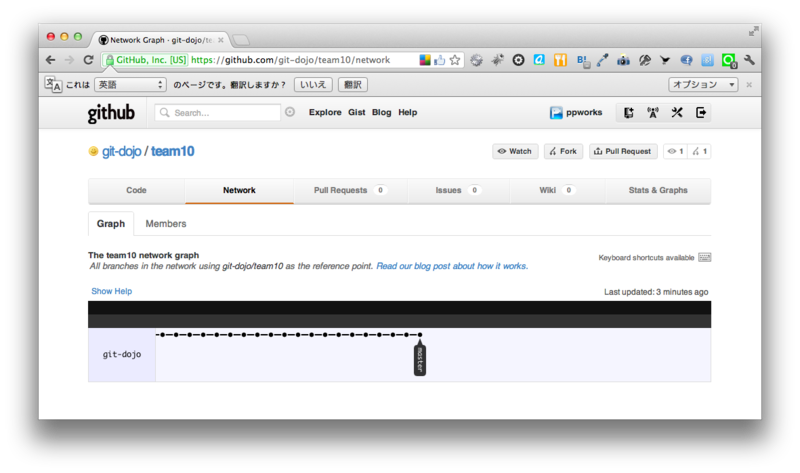Bookmark page with the star icon
This screenshot has height=473, width=800.
(x=455, y=60)
